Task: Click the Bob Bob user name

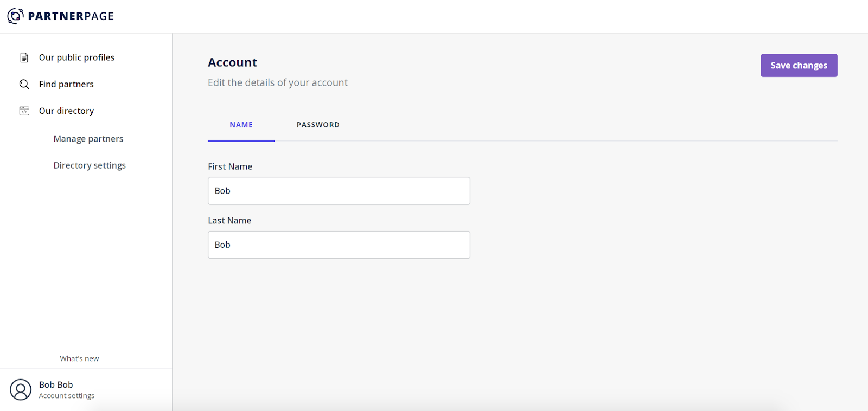Action: [56, 384]
